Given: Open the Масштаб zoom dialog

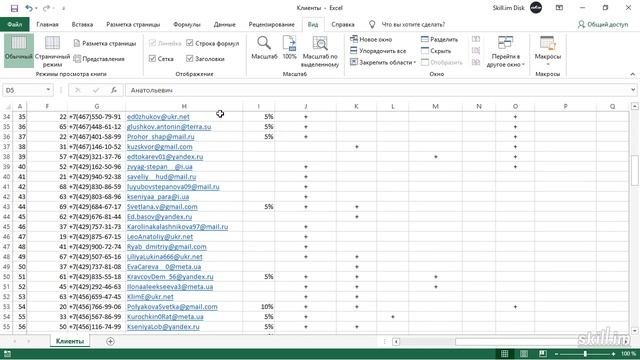Looking at the screenshot, I should 264,48.
